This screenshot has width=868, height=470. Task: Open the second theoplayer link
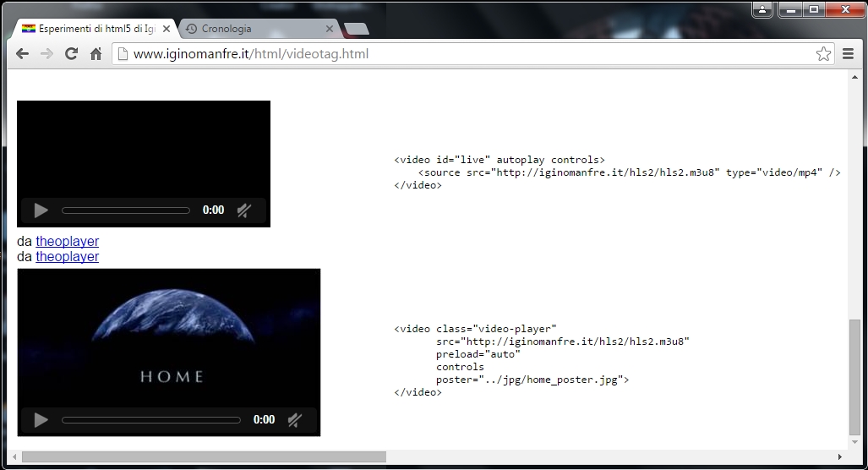tap(67, 257)
